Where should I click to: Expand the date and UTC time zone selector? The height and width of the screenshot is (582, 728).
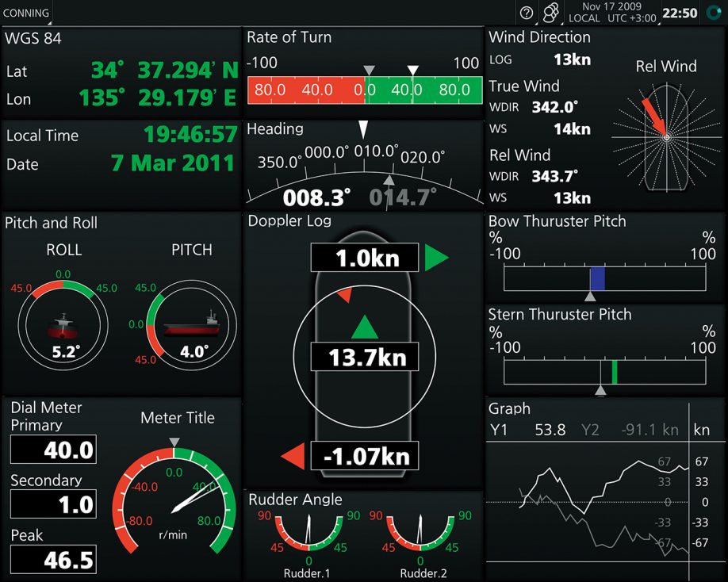pos(611,13)
